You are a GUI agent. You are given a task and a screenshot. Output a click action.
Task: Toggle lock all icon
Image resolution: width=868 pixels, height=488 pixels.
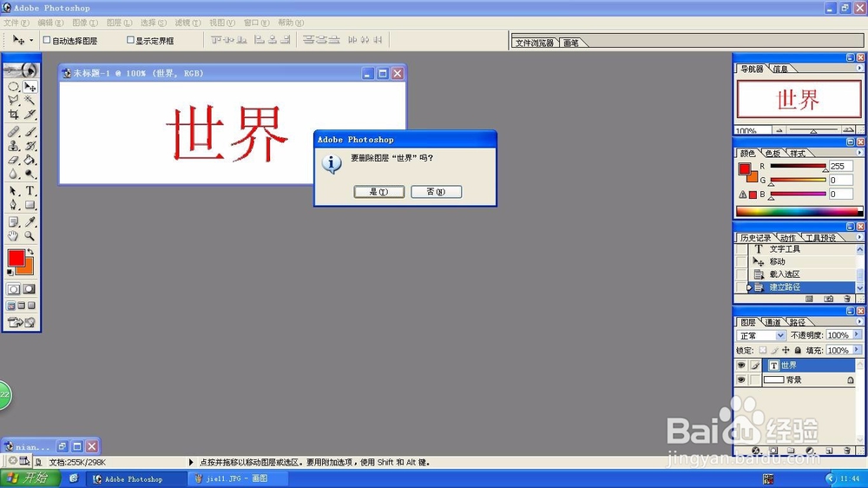[797, 350]
